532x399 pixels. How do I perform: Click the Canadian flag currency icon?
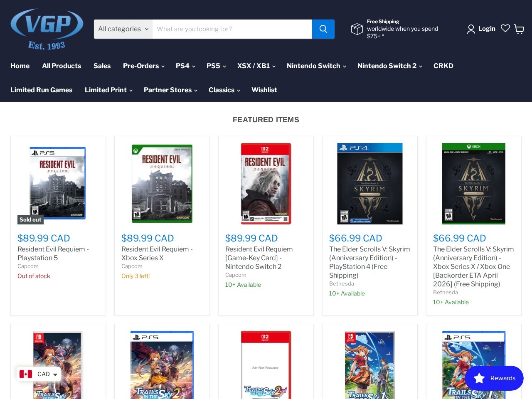(x=26, y=374)
